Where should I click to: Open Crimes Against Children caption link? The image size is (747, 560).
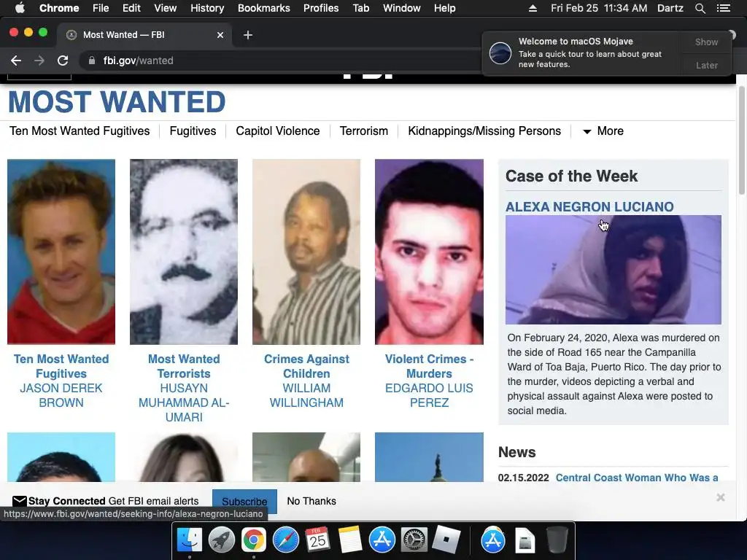[307, 366]
